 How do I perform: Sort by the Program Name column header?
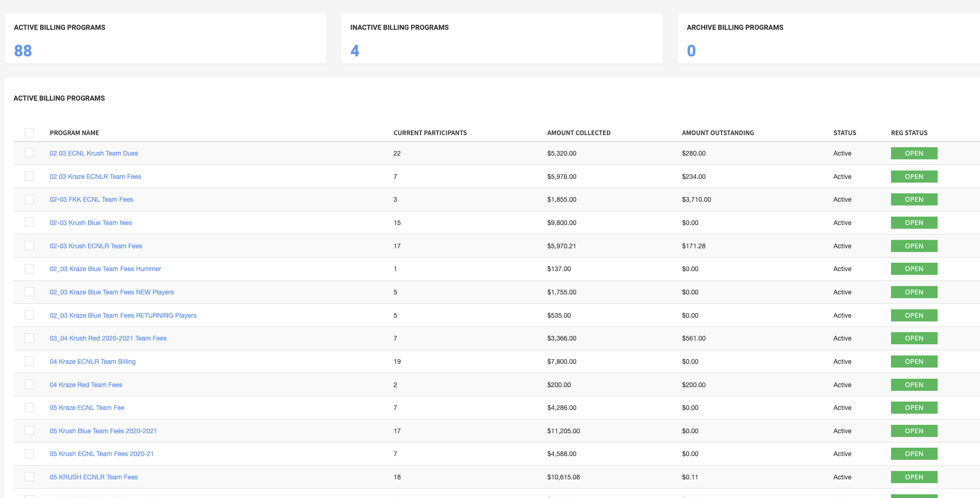(x=74, y=133)
